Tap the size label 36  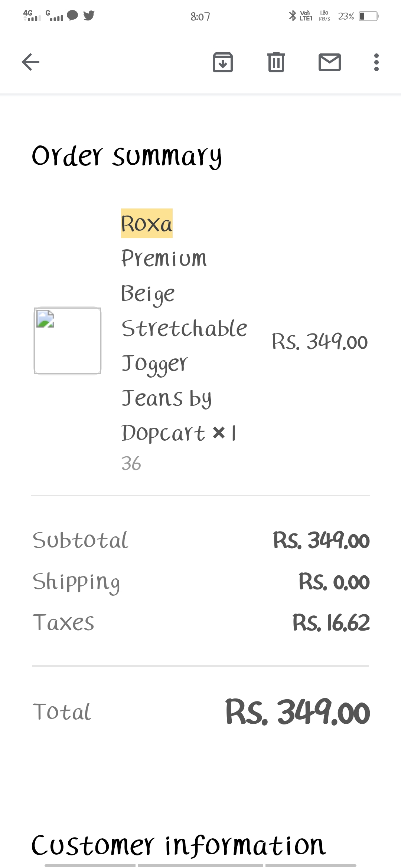click(x=131, y=464)
